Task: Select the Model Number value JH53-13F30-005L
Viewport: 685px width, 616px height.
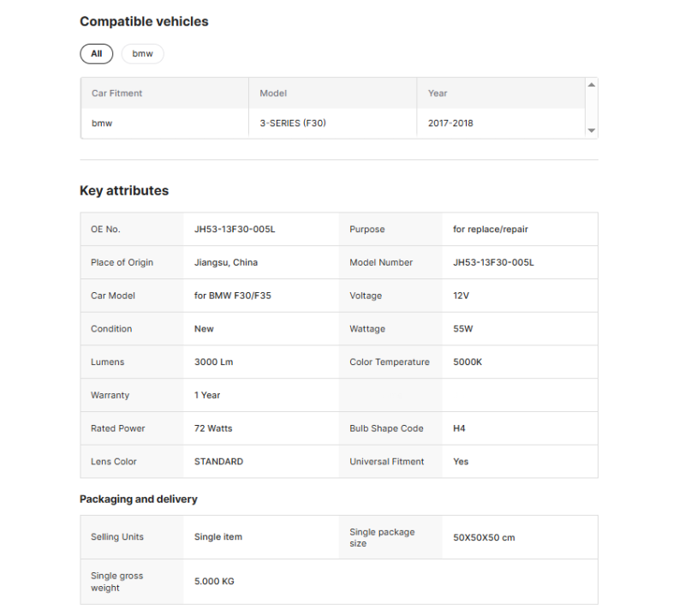Action: click(493, 262)
